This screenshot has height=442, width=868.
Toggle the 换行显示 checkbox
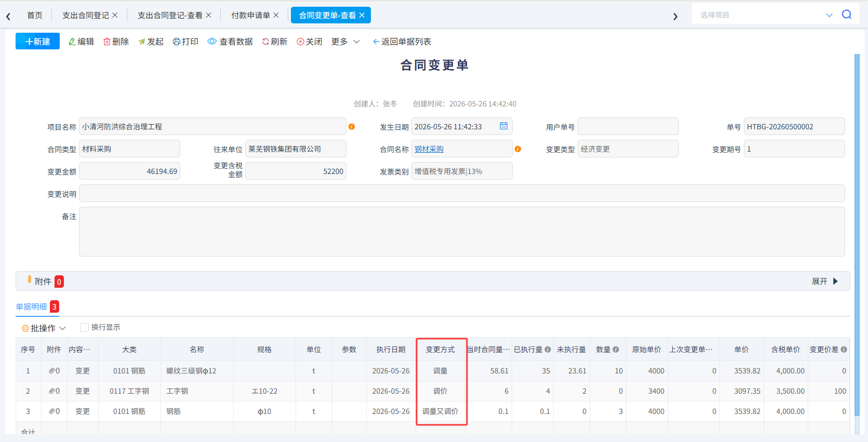pyautogui.click(x=84, y=327)
